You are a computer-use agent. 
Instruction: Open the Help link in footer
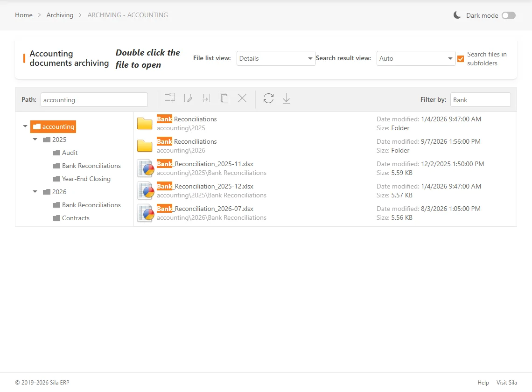(483, 383)
